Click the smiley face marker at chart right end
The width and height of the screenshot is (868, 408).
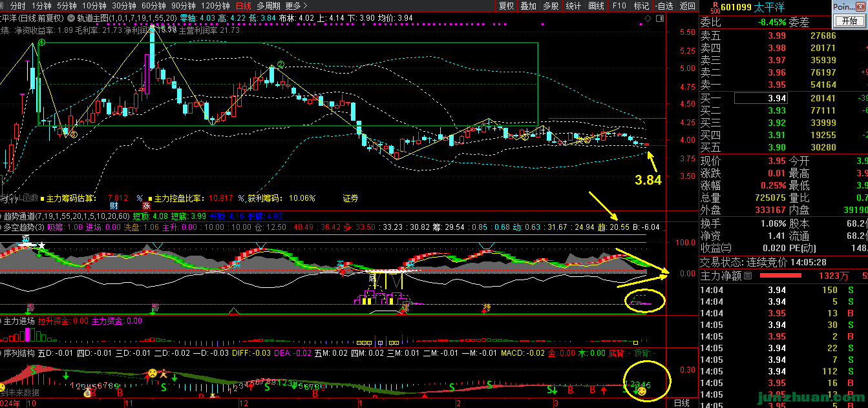pos(642,391)
